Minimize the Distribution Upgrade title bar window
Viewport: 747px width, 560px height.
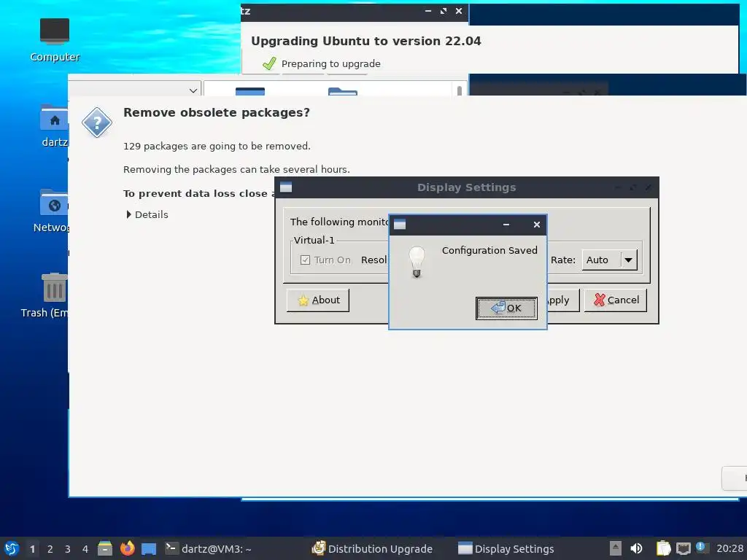[x=428, y=11]
